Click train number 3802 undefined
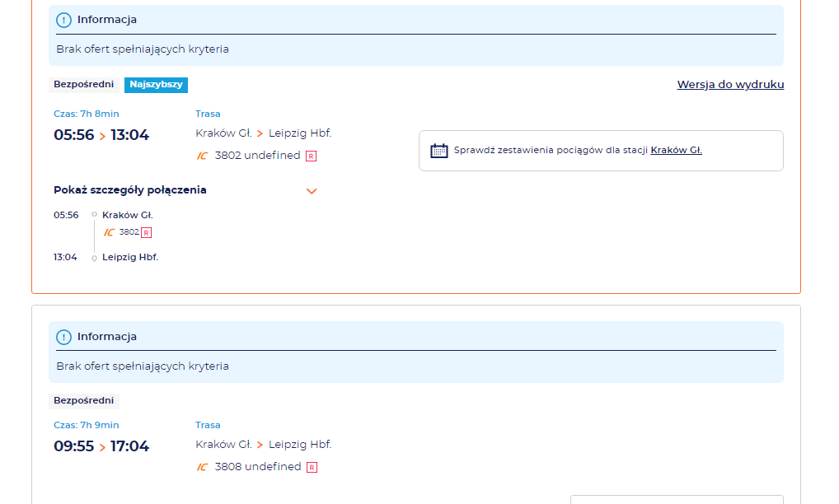 [x=257, y=156]
